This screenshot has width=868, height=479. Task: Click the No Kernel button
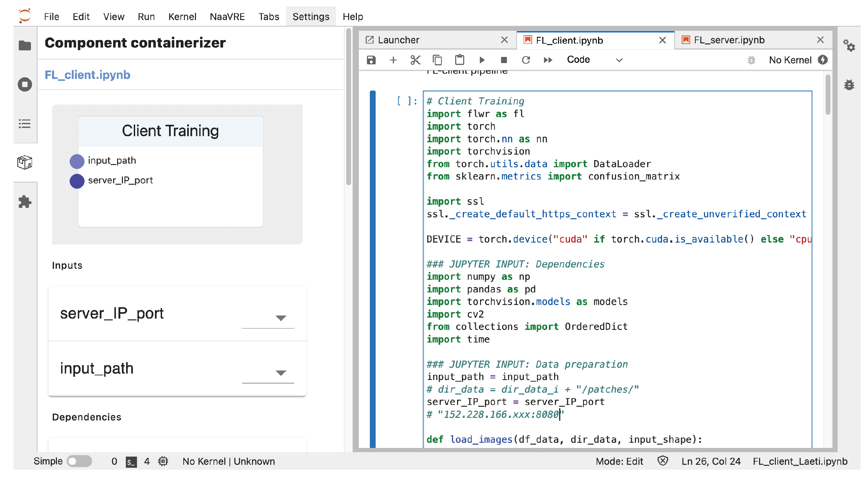pyautogui.click(x=790, y=60)
